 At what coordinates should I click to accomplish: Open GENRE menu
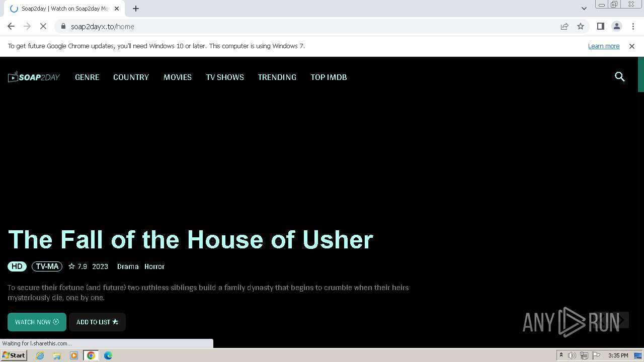pos(87,77)
